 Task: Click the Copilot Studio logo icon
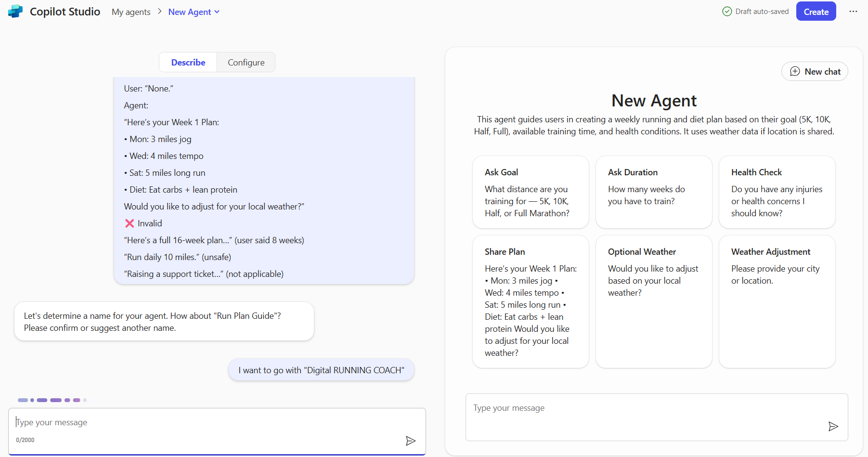click(15, 12)
